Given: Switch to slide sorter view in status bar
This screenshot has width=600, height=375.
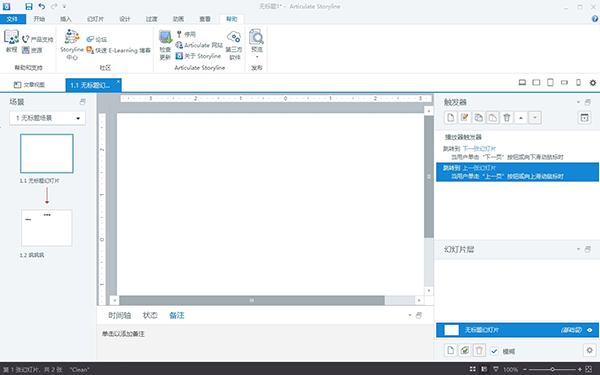Looking at the screenshot, I should (x=473, y=369).
